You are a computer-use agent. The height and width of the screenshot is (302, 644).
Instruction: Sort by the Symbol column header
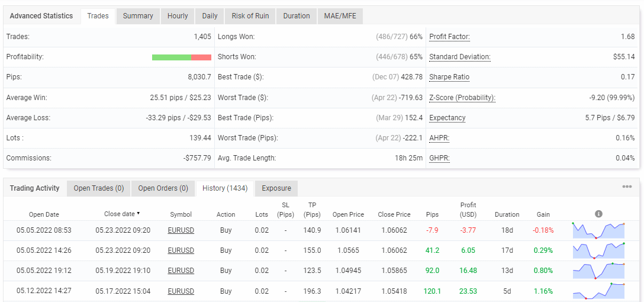click(x=181, y=214)
